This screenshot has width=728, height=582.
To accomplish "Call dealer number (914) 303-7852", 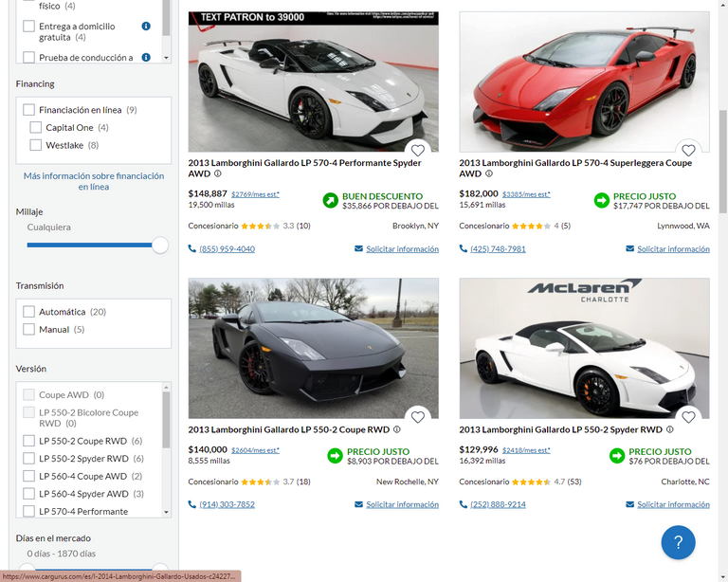I will point(227,504).
